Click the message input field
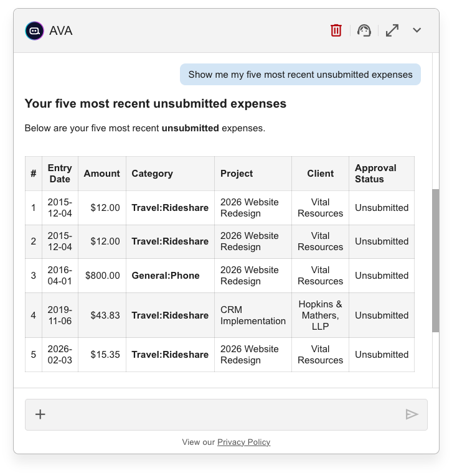452x476 pixels. (224, 414)
